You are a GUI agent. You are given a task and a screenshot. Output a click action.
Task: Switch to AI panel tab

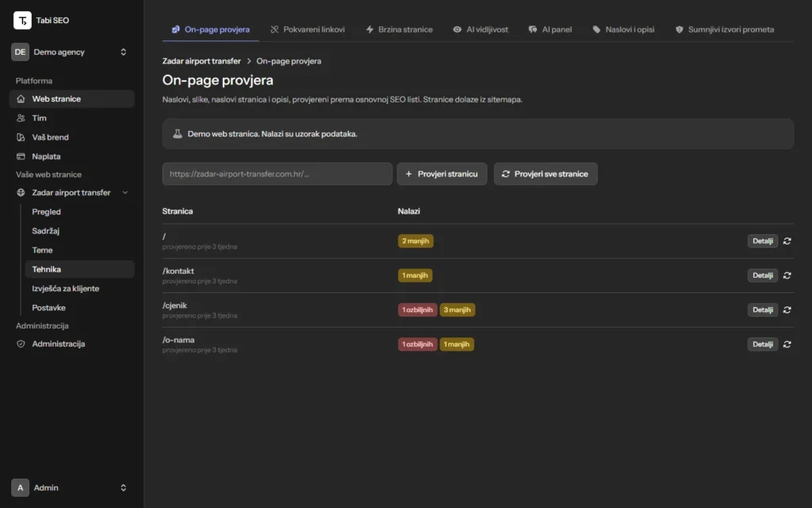point(550,29)
